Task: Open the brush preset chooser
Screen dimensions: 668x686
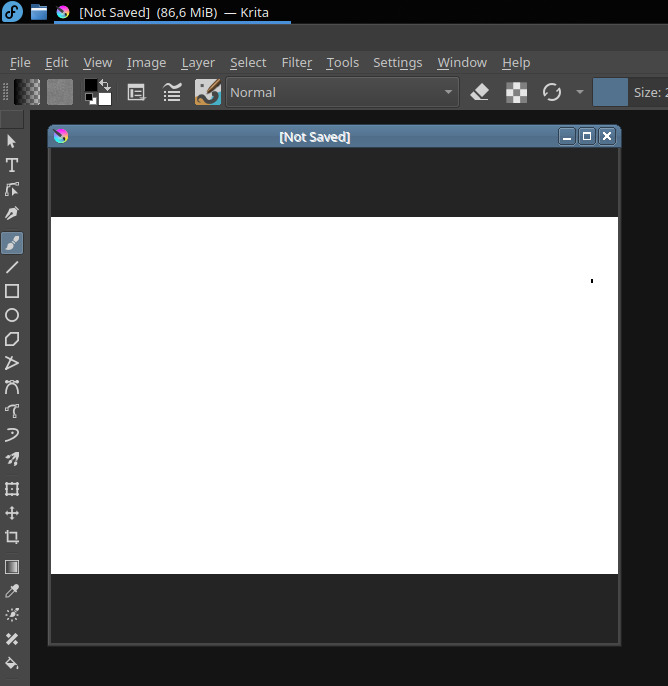Action: coord(208,92)
